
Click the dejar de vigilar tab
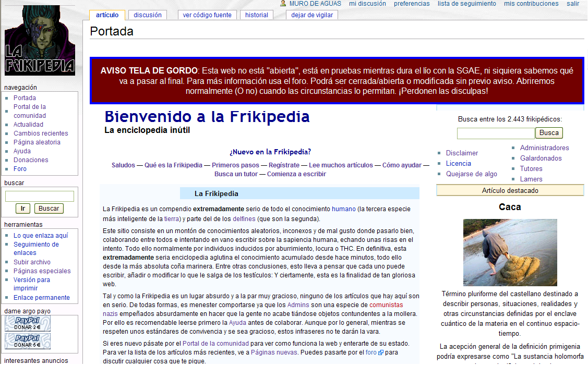(312, 15)
